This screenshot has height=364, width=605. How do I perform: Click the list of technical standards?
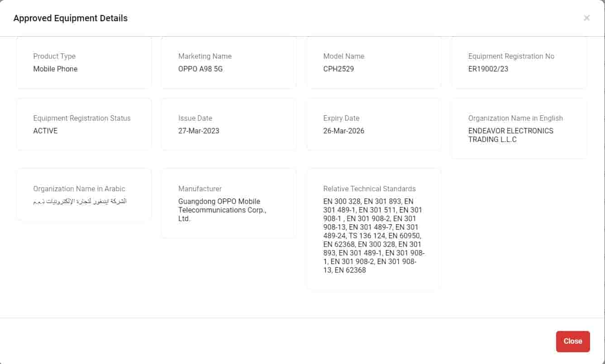pos(373,236)
